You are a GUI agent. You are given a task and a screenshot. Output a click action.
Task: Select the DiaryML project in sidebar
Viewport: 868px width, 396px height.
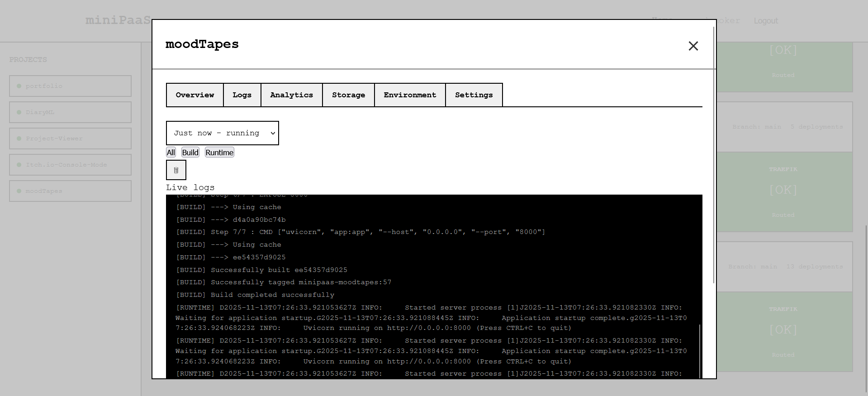point(70,112)
